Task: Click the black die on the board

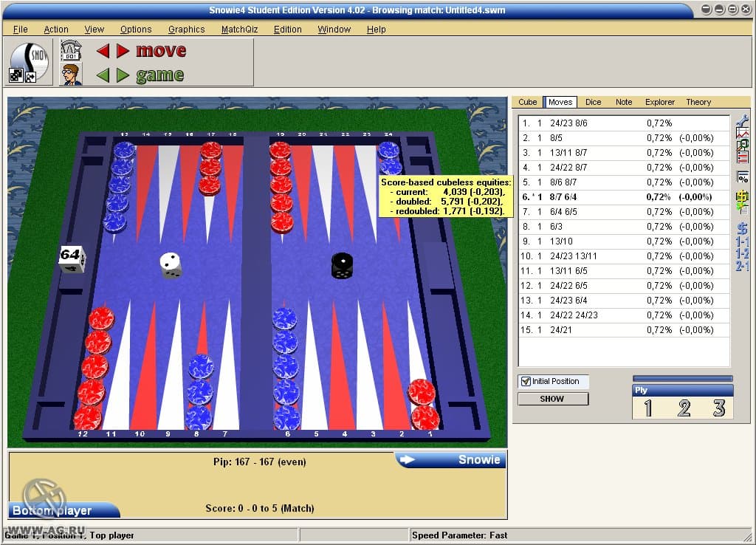Action: click(x=343, y=266)
